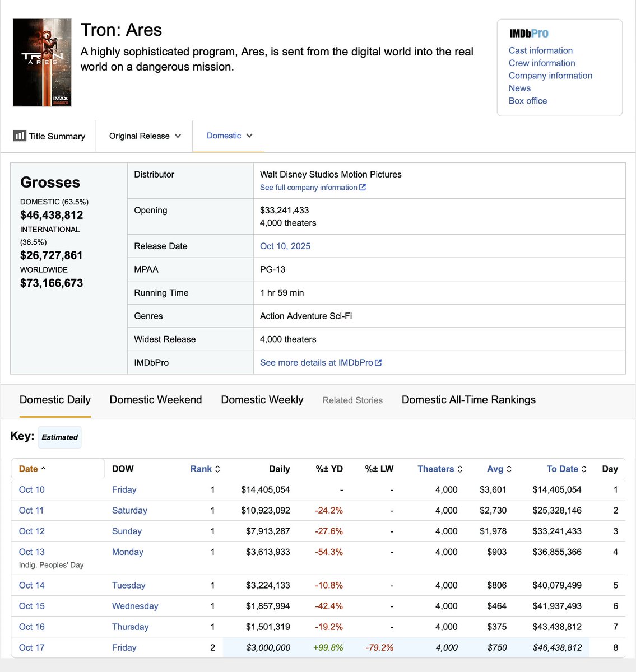Click the Action Adventure Sci-Fi genres value
The image size is (636, 672).
pos(306,316)
